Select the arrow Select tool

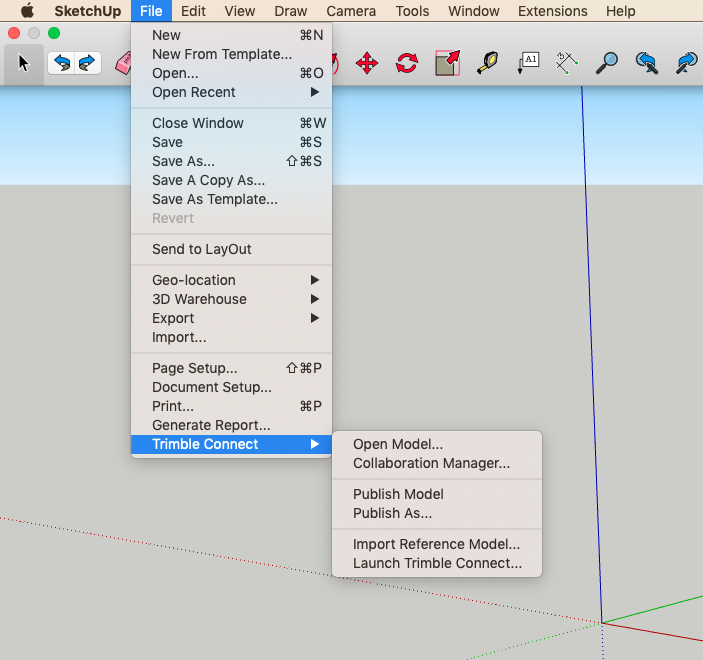coord(24,63)
